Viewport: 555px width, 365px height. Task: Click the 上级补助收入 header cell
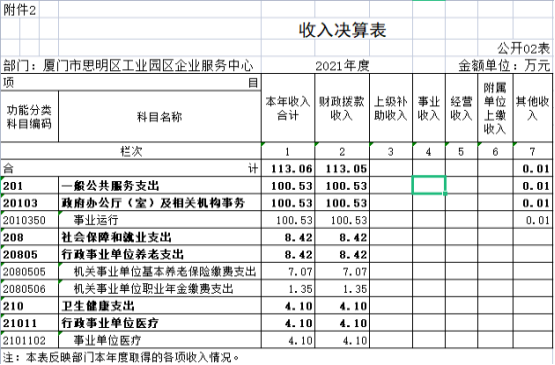tap(391, 108)
